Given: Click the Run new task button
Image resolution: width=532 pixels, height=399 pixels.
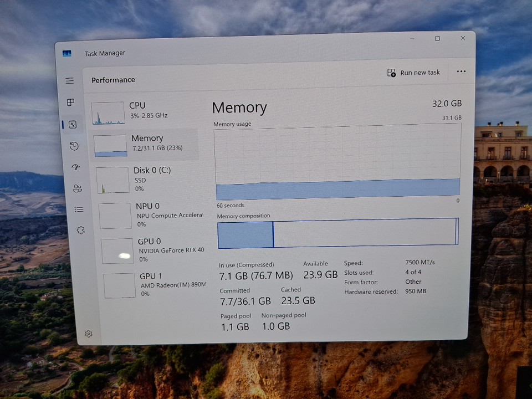Looking at the screenshot, I should pos(414,73).
